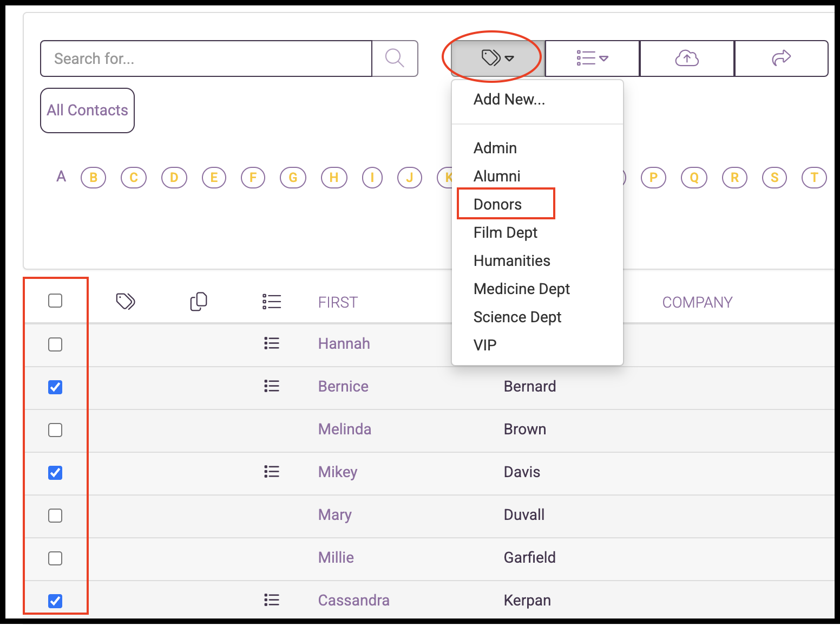Filter contacts by letter C
840x625 pixels.
[134, 178]
